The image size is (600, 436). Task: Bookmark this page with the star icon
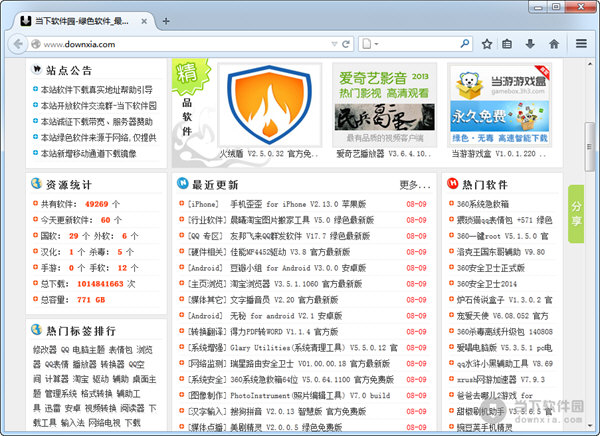tap(487, 44)
